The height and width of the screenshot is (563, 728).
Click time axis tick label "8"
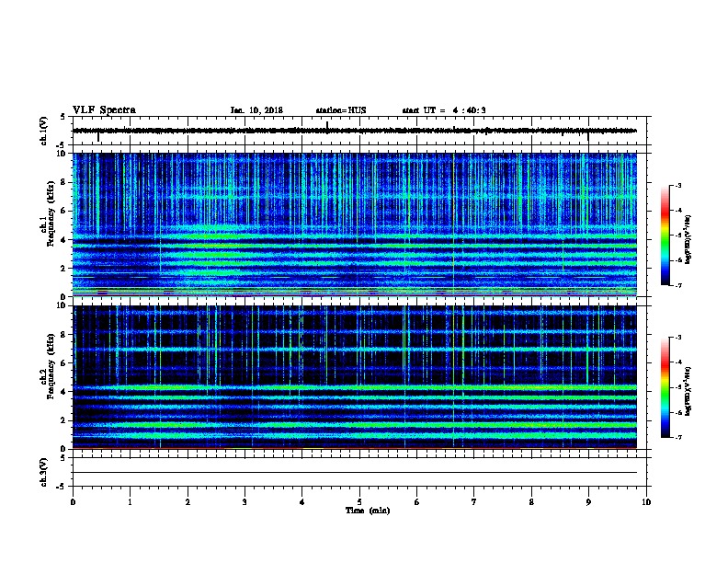click(x=531, y=502)
